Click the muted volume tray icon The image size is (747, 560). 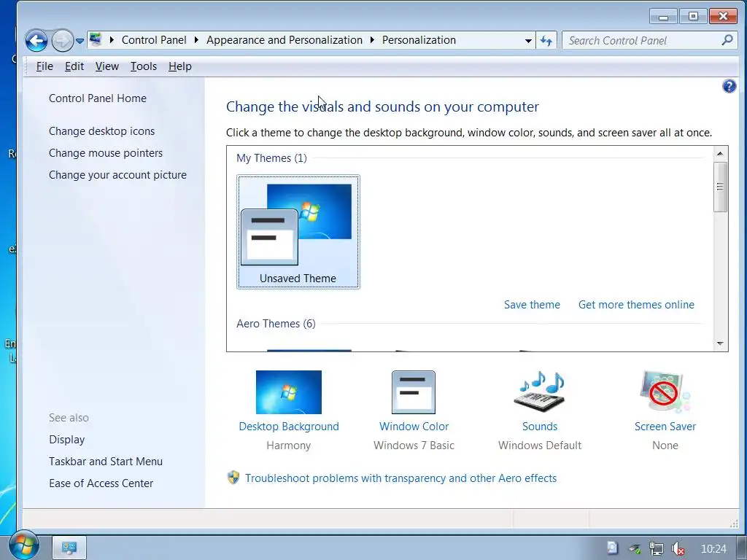(x=678, y=548)
